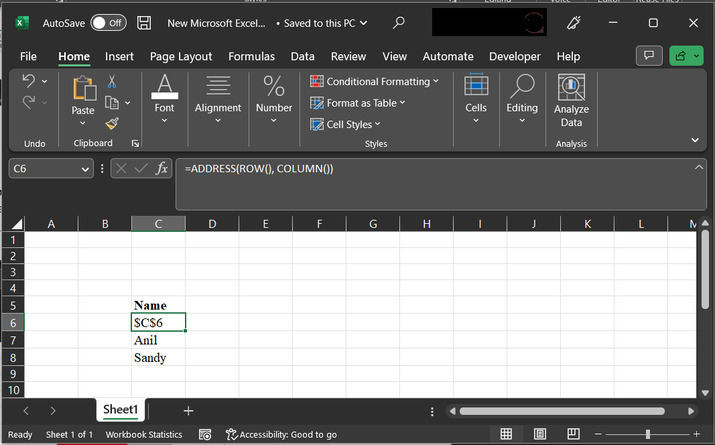
Task: Open the Comments pane button
Action: (x=648, y=56)
